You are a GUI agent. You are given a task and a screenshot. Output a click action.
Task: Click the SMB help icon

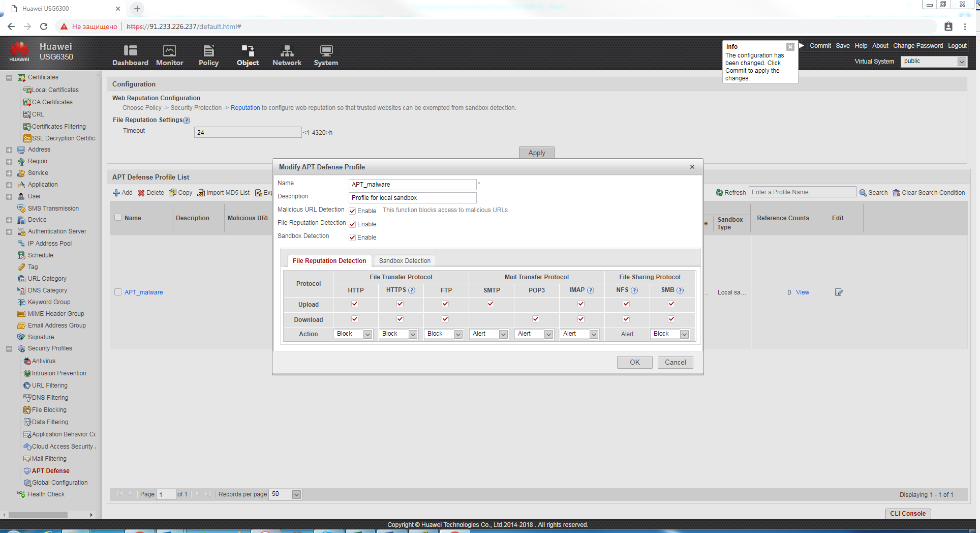(x=680, y=290)
